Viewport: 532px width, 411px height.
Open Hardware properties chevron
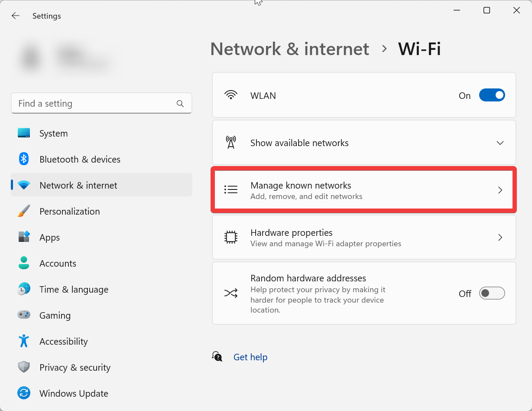[500, 238]
